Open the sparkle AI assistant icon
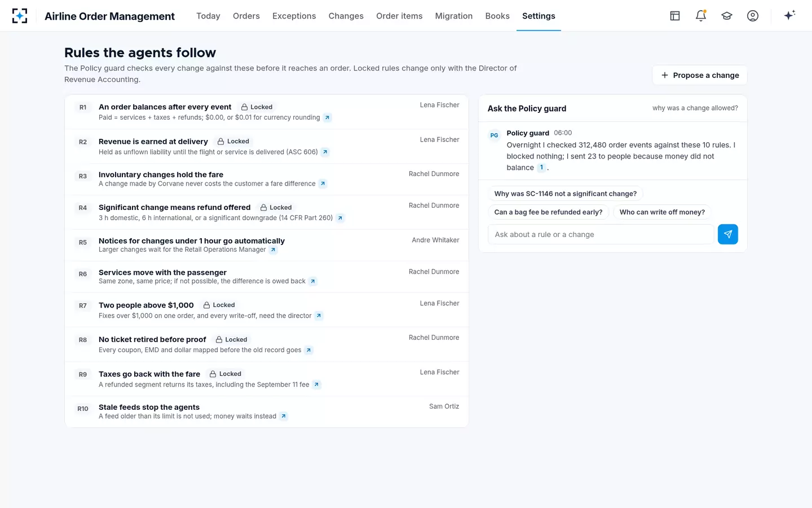The image size is (812, 508). pyautogui.click(x=789, y=15)
